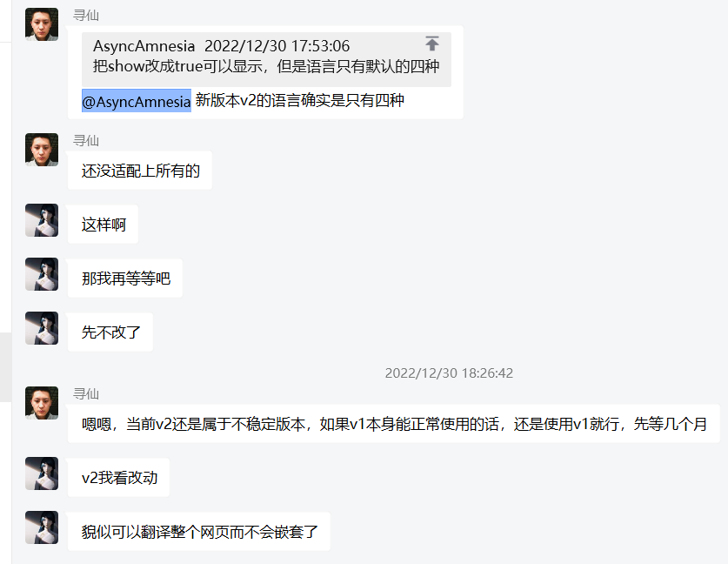Select the v2我看改动 message bubble
Viewport: 728px width, 564px height.
pyautogui.click(x=119, y=478)
